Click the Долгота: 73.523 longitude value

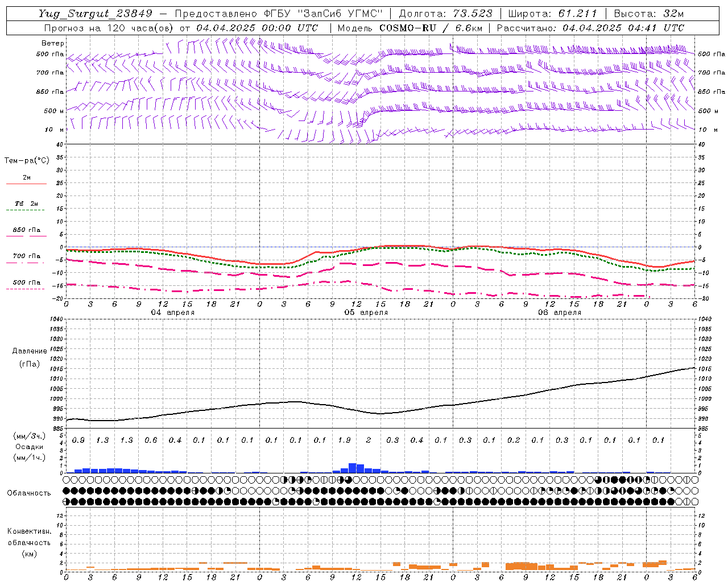tap(445, 14)
